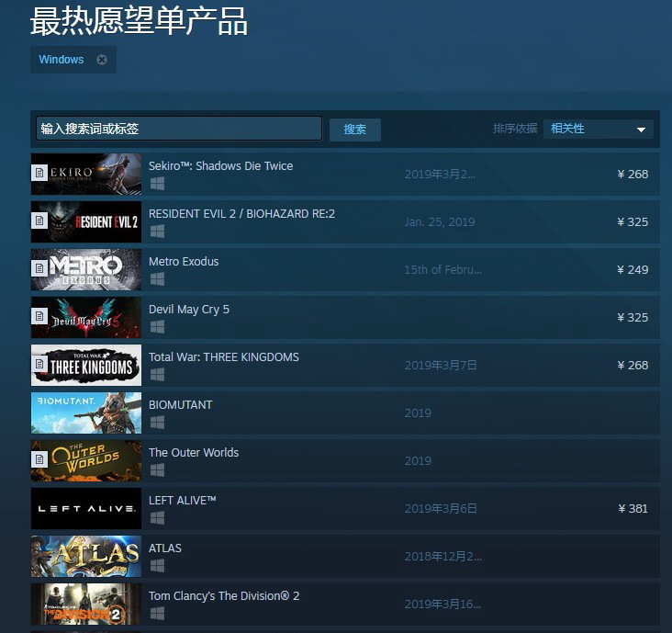Focus the search terms or tags input
Viewport: 672px width, 633px height.
[x=179, y=129]
